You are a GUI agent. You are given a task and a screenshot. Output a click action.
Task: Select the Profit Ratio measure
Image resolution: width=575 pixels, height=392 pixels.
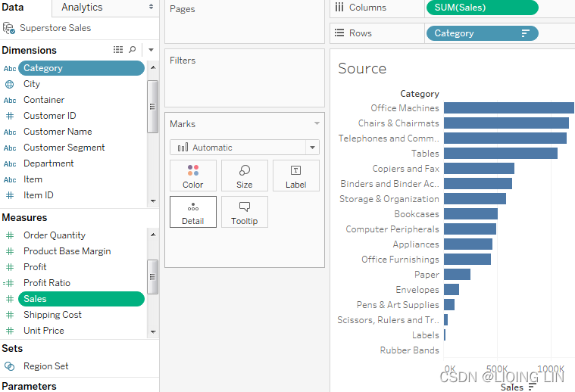46,283
